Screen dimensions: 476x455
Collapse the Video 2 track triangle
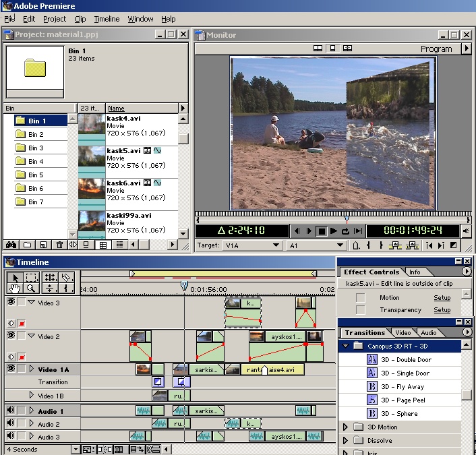[x=31, y=336]
